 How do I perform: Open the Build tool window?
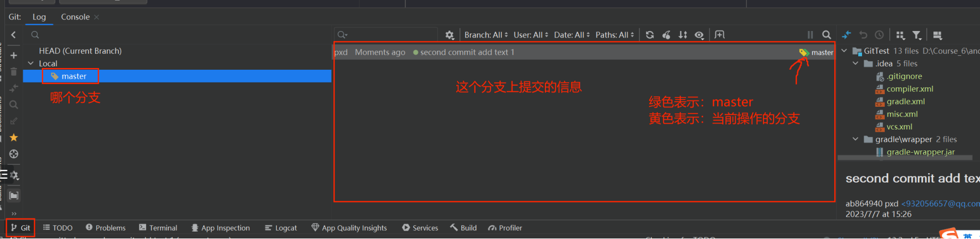[463, 228]
